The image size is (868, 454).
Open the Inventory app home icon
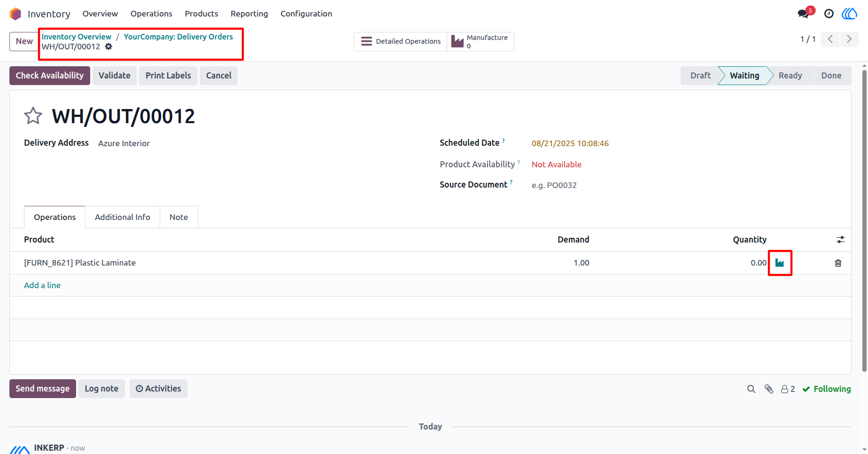[15, 14]
